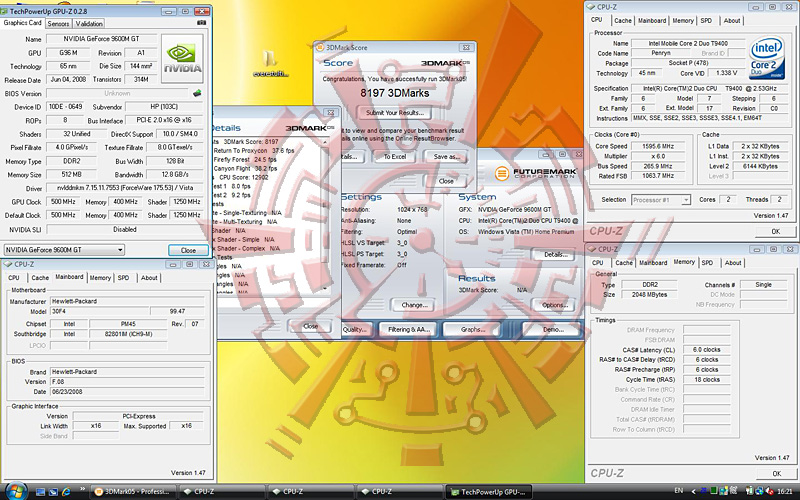
Task: Open About tab in CPU-Z processor window
Action: tap(732, 20)
